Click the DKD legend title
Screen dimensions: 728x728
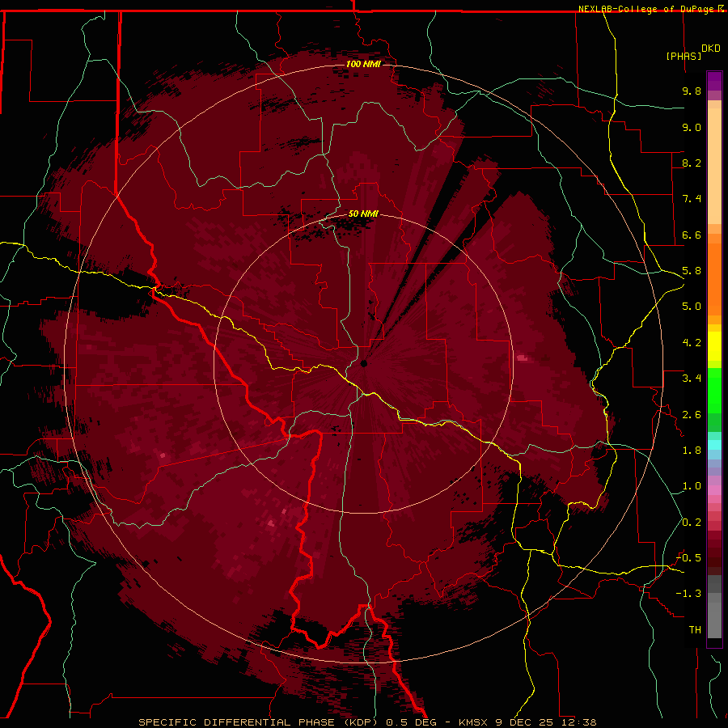[x=711, y=49]
